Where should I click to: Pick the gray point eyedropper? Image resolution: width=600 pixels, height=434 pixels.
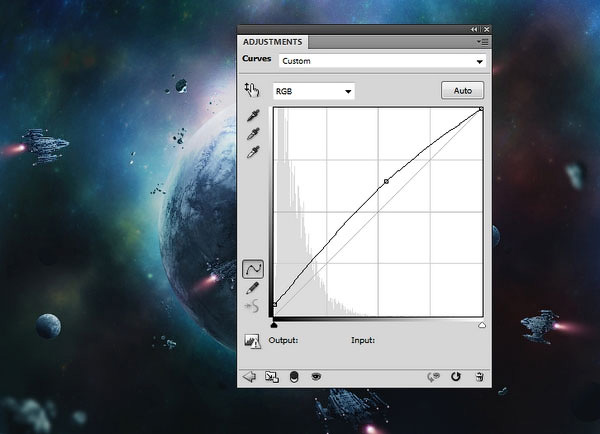click(x=253, y=134)
